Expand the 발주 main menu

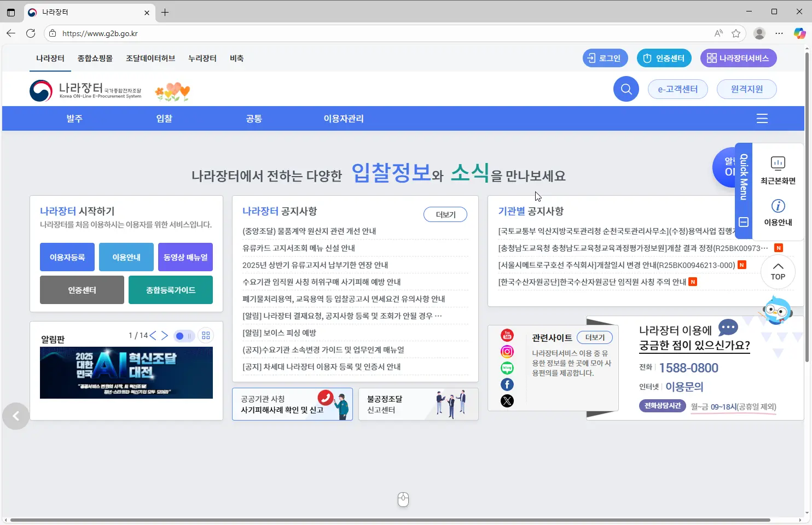tap(74, 119)
